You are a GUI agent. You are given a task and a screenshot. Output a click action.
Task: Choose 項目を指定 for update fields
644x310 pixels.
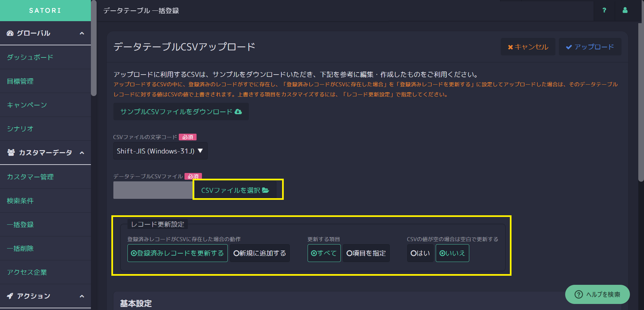pos(366,253)
